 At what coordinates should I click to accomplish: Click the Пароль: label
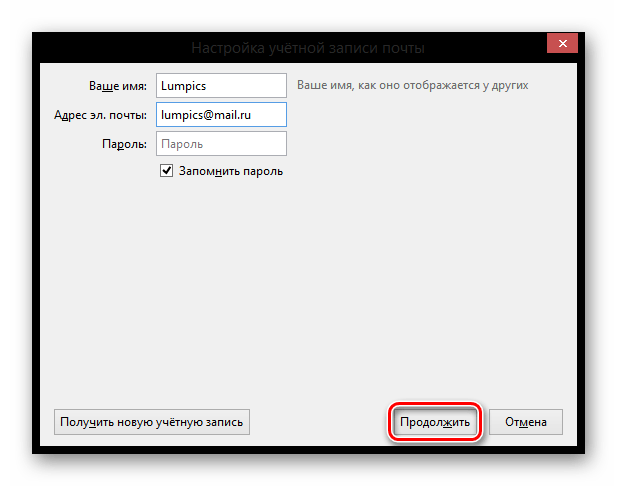tap(124, 144)
